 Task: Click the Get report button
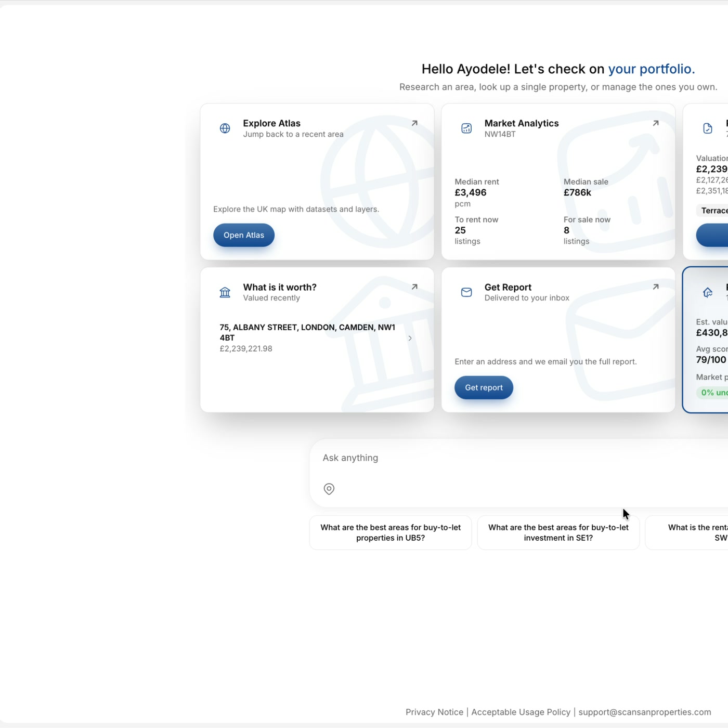(484, 387)
